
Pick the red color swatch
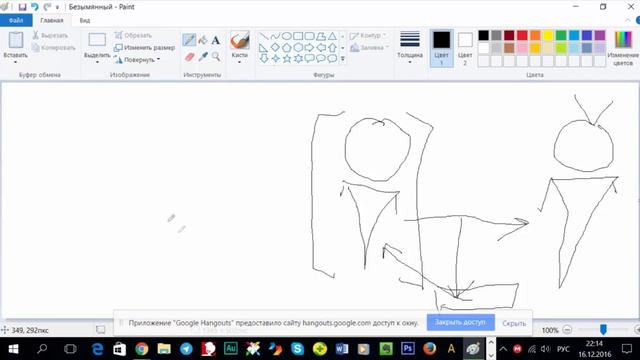(x=522, y=36)
